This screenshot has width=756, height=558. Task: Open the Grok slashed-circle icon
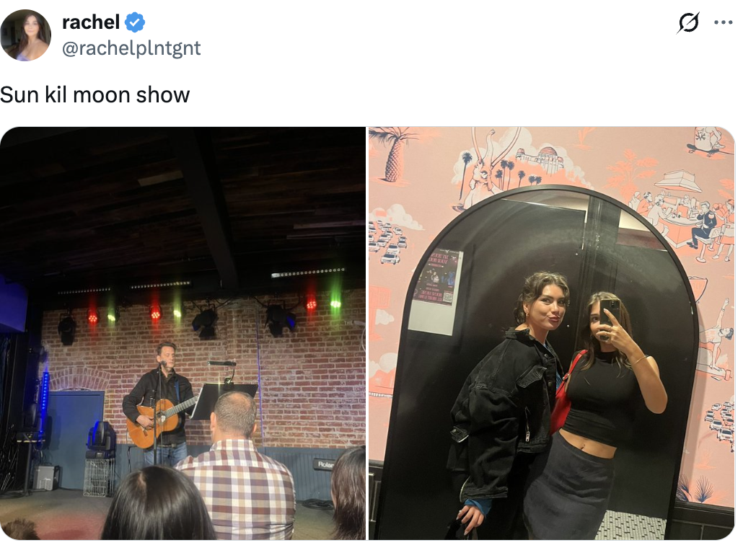click(688, 22)
